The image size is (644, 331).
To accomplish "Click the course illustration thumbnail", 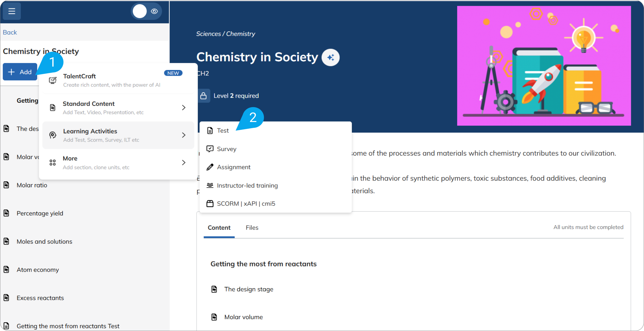I will click(544, 66).
